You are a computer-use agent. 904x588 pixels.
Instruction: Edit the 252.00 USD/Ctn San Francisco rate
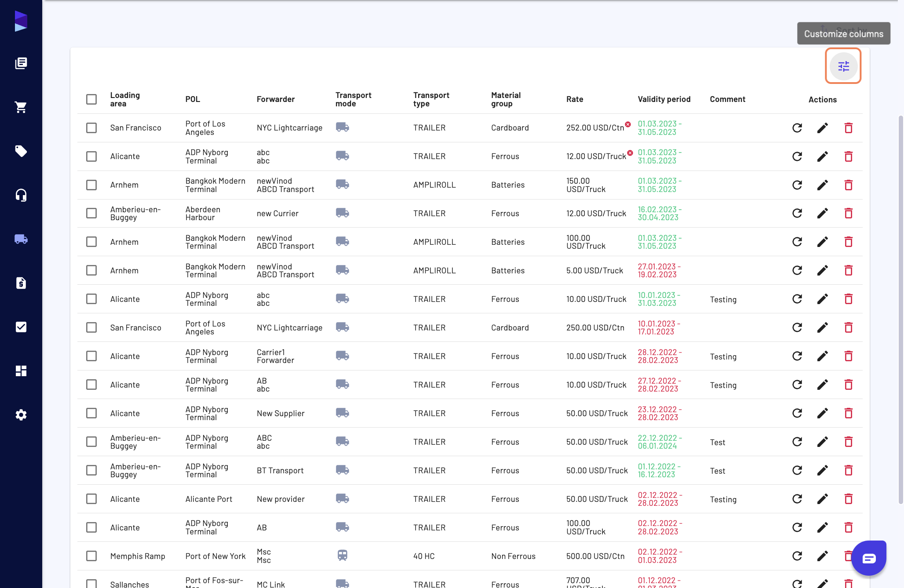(823, 128)
